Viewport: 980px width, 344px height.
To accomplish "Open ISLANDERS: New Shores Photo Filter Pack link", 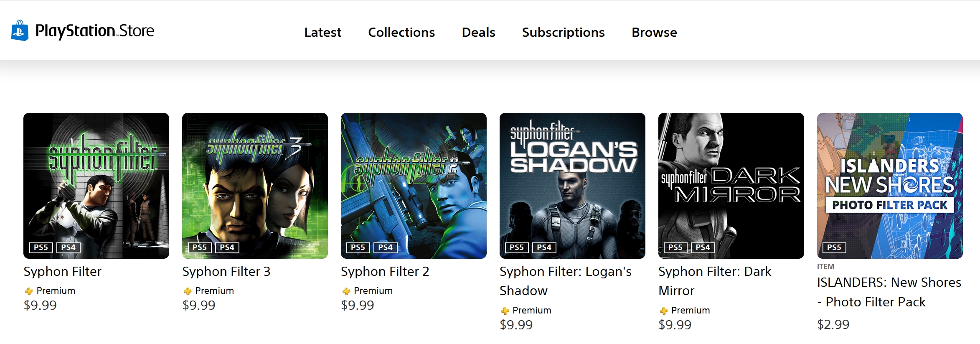I will (889, 292).
